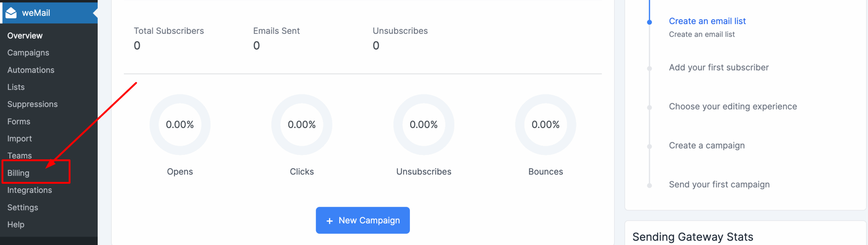Open weMail Settings

pyautogui.click(x=23, y=207)
